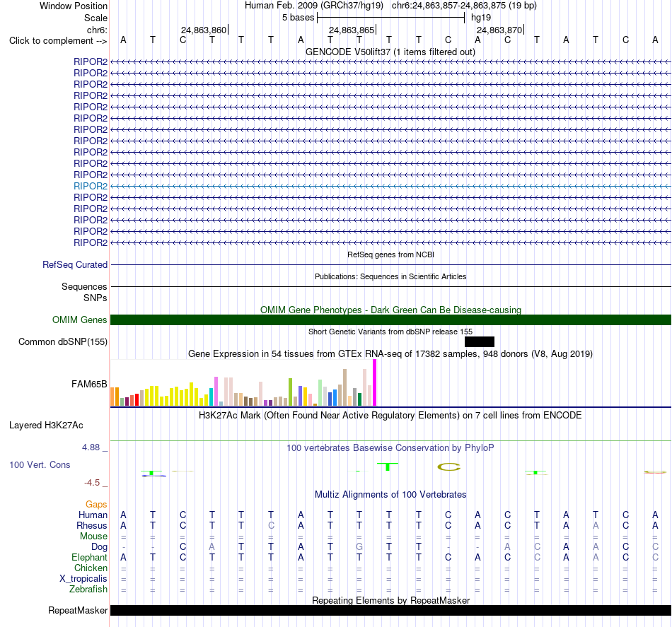Click the OMIM Genes side label
This screenshot has width=672, height=627.
pyautogui.click(x=80, y=320)
